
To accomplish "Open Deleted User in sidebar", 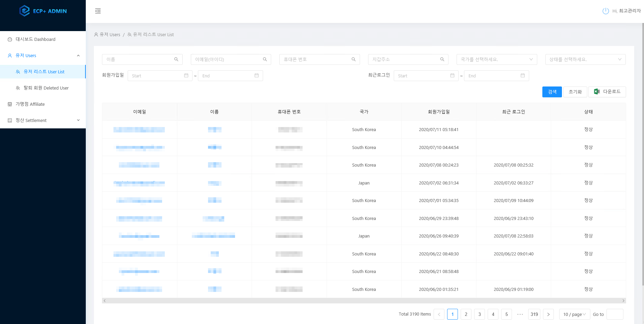I will click(43, 88).
